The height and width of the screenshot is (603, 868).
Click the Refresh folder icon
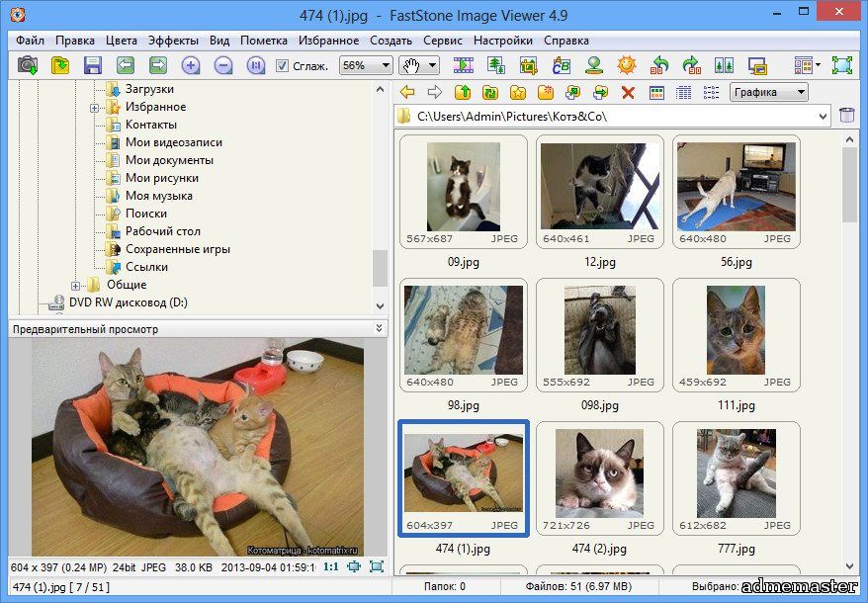(x=490, y=92)
